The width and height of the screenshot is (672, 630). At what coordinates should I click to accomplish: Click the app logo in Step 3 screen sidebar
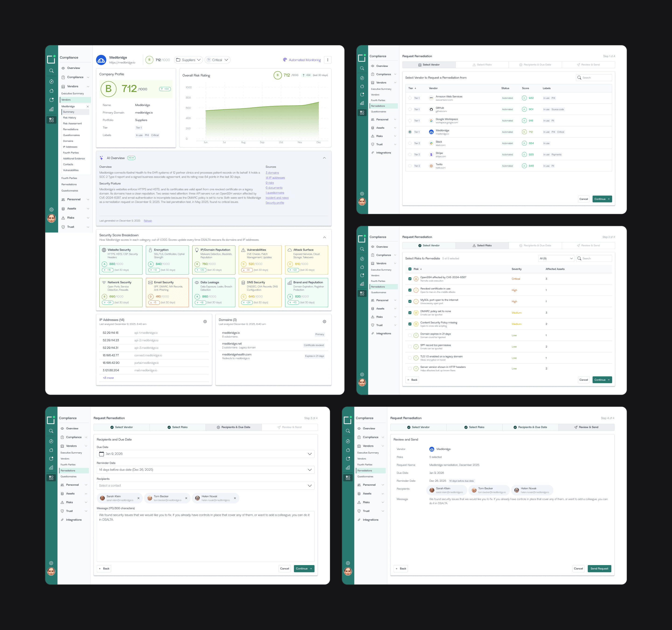coord(51,420)
